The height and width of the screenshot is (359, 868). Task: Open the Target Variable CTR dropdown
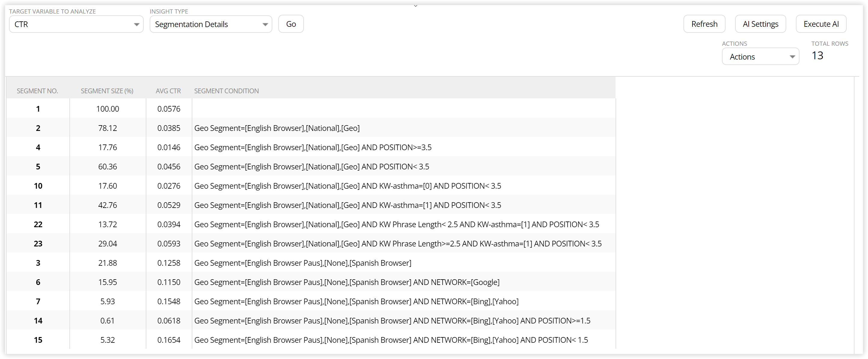coord(76,24)
